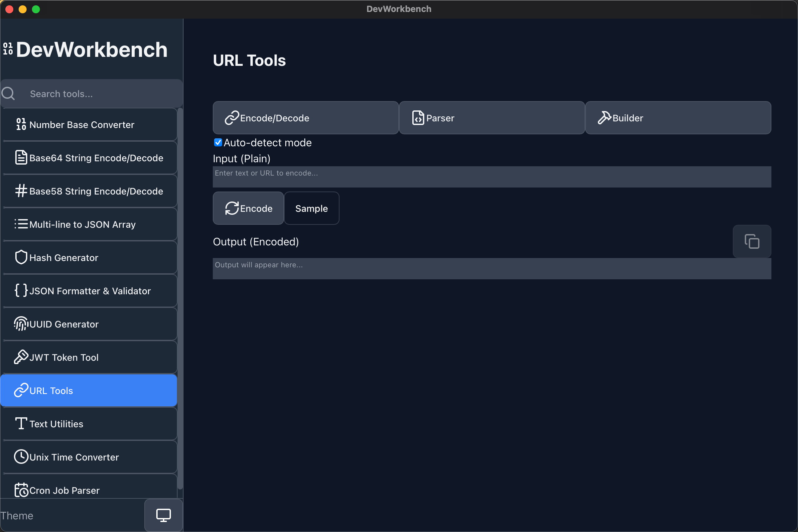Click the Hash Generator shield icon
The image size is (798, 532).
click(x=21, y=257)
